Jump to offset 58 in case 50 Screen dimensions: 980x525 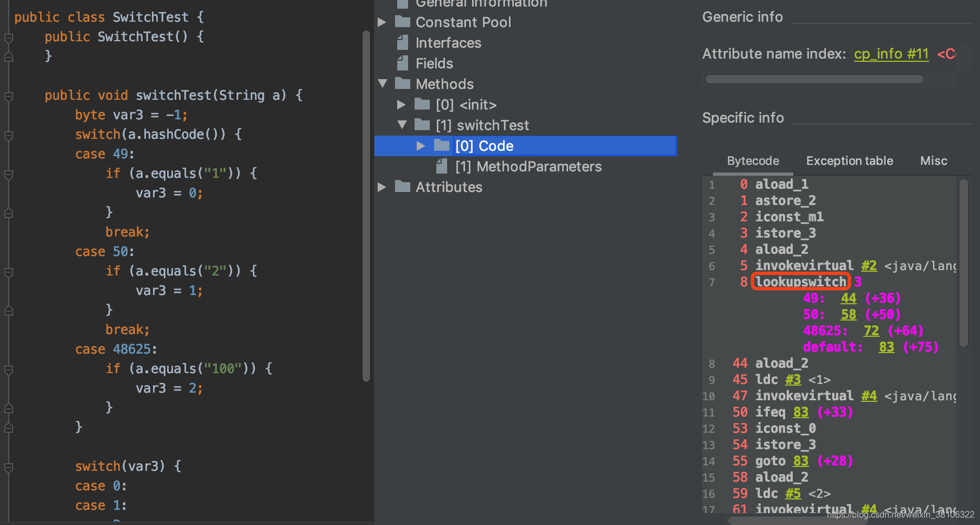(849, 315)
